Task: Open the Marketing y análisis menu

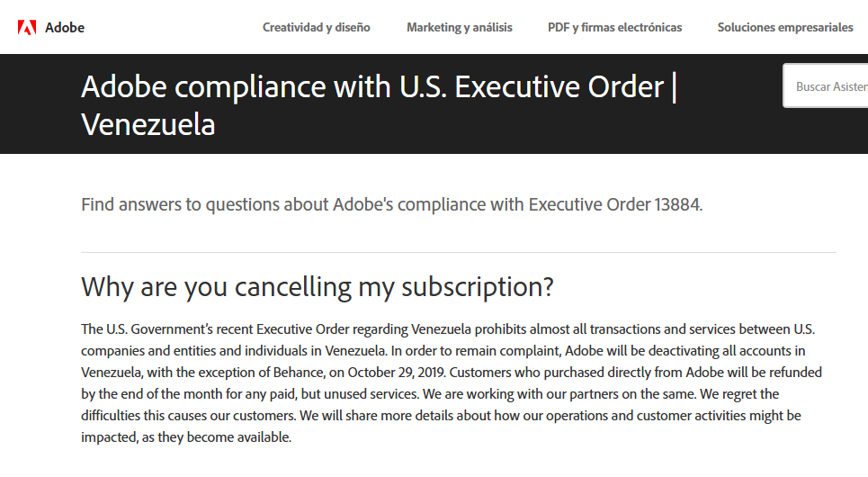Action: click(x=460, y=27)
